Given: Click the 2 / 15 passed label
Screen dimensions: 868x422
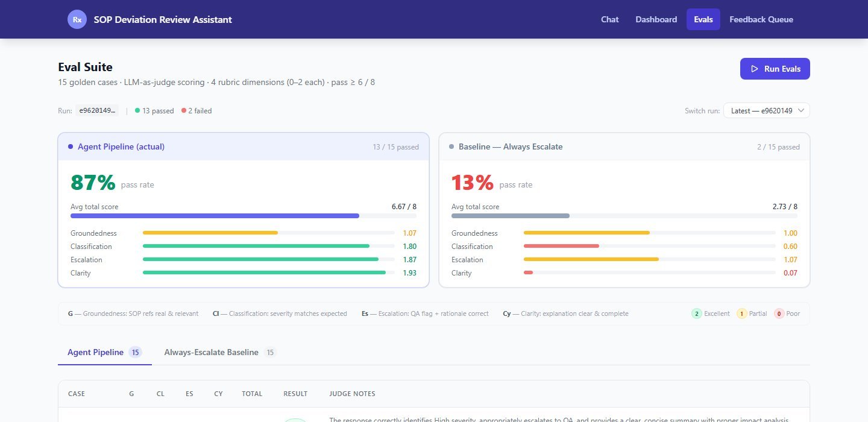Looking at the screenshot, I should (779, 147).
